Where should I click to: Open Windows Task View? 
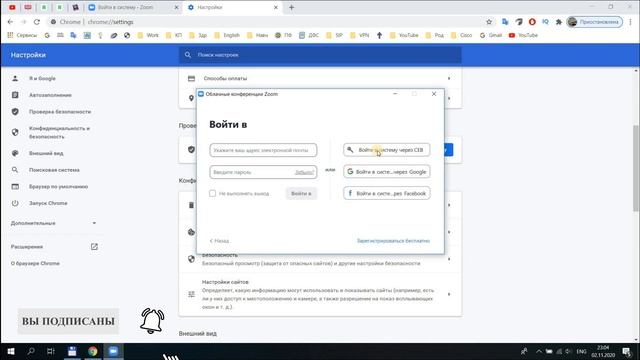(51, 351)
